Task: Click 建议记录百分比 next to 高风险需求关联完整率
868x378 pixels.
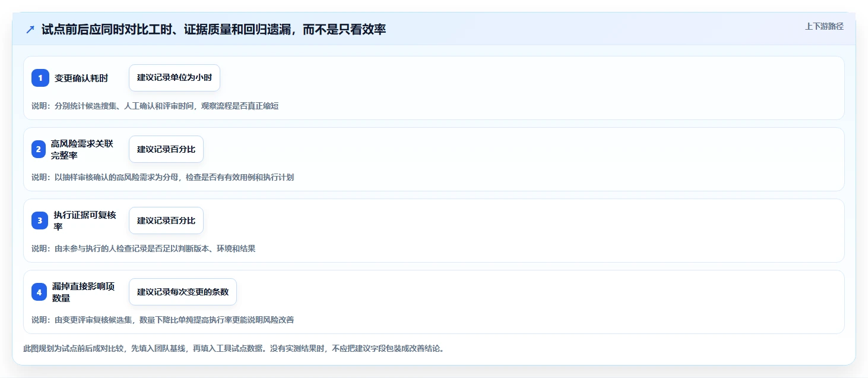Action: pyautogui.click(x=166, y=149)
